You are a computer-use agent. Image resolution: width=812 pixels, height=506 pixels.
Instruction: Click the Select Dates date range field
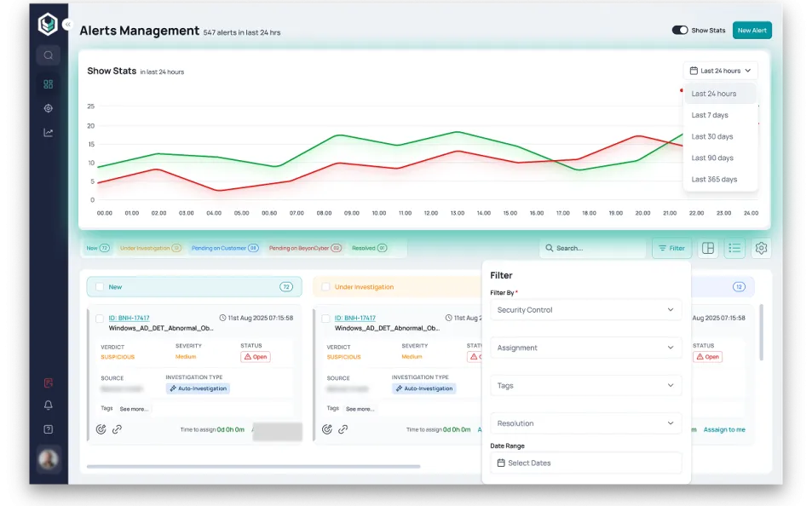[585, 463]
